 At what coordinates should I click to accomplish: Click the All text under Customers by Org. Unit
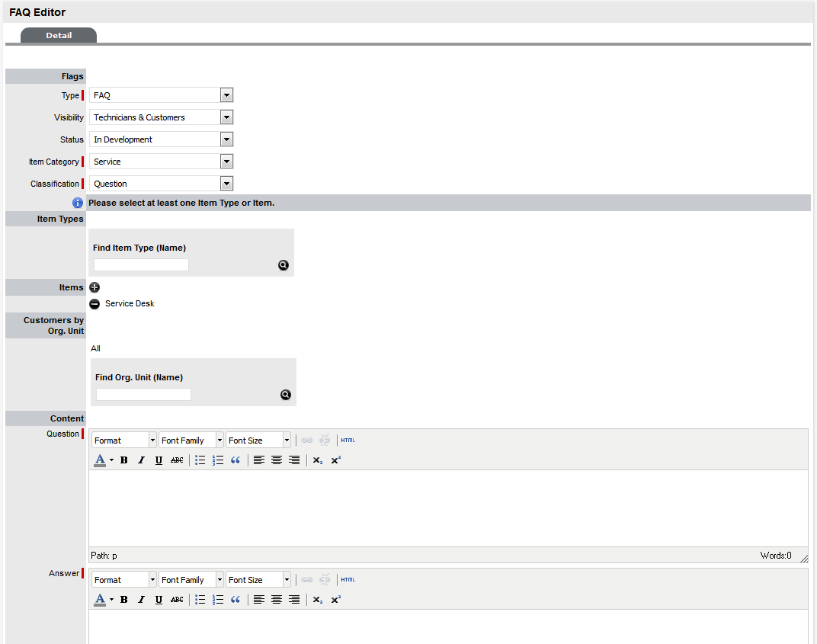(x=95, y=348)
